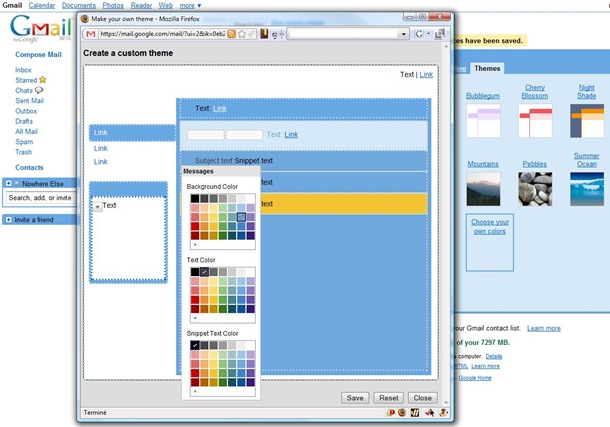The width and height of the screenshot is (610, 427).
Task: Select the Bubblegum theme thumbnail
Action: (483, 121)
